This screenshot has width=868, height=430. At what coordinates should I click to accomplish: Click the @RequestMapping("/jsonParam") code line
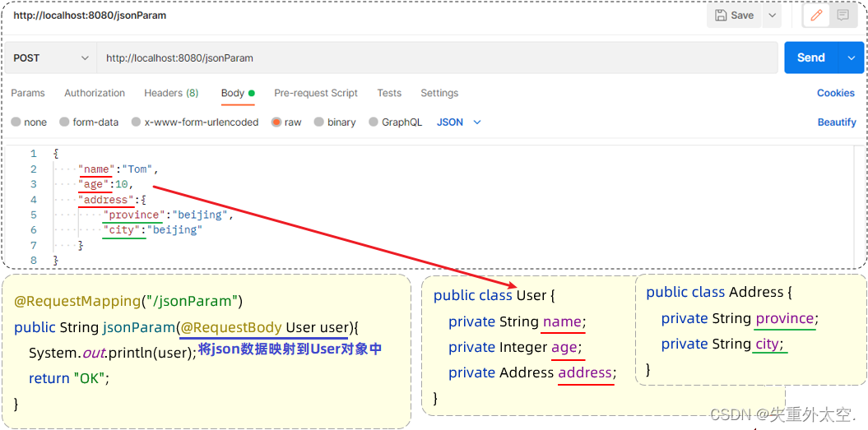(128, 302)
